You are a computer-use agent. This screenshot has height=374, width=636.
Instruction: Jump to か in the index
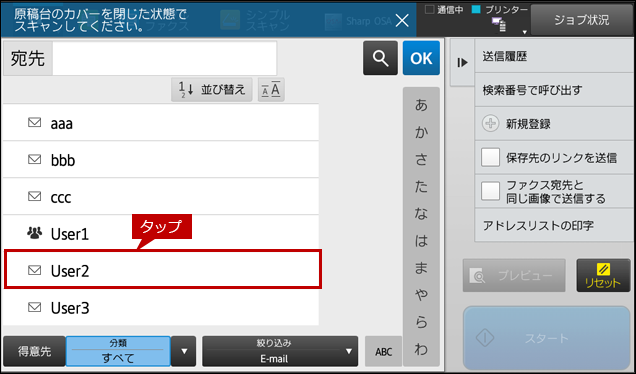[421, 132]
